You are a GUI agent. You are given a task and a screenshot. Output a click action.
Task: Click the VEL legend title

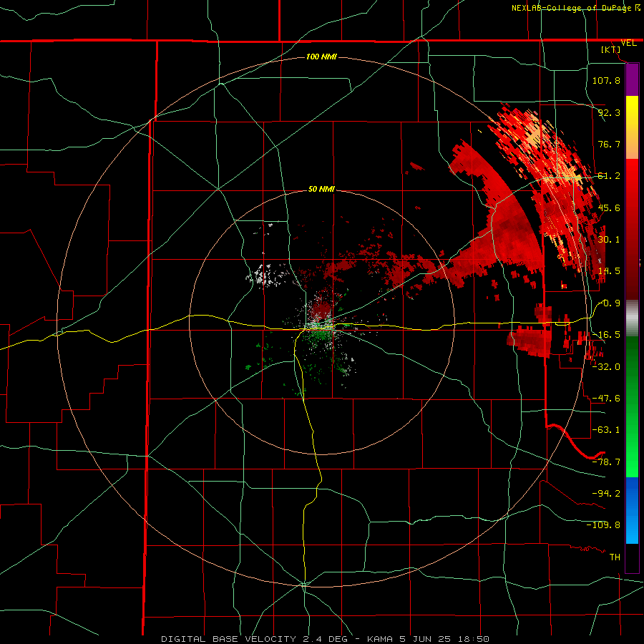629,43
